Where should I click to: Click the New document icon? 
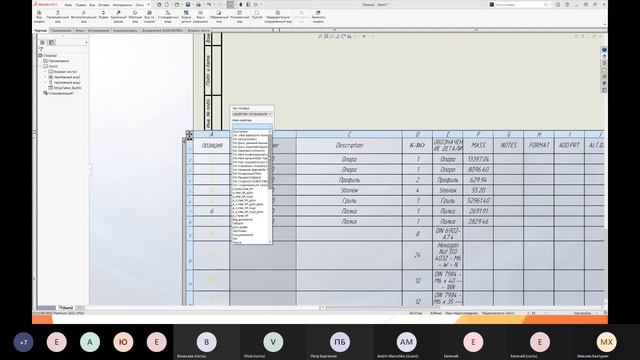(x=167, y=4)
